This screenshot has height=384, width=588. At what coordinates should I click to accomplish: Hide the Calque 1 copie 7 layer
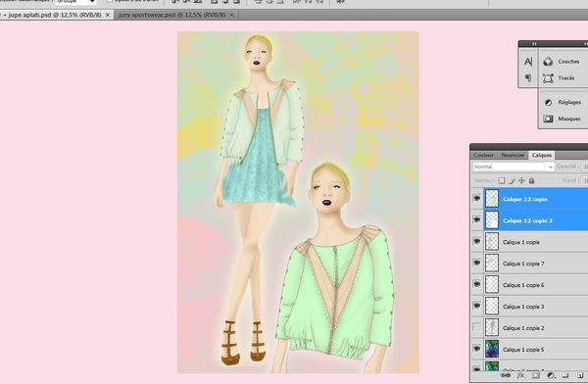(476, 263)
